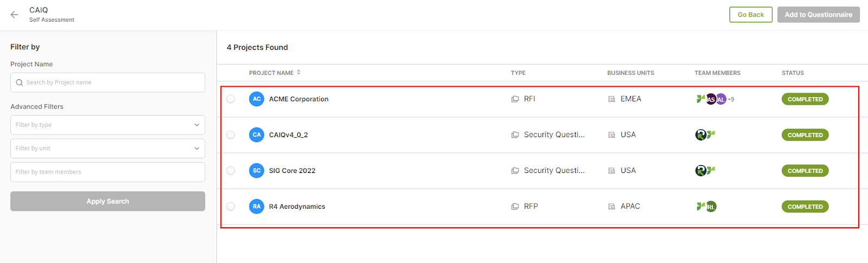Click the back arrow next to CAIQ
This screenshot has height=263, width=868.
(15, 15)
